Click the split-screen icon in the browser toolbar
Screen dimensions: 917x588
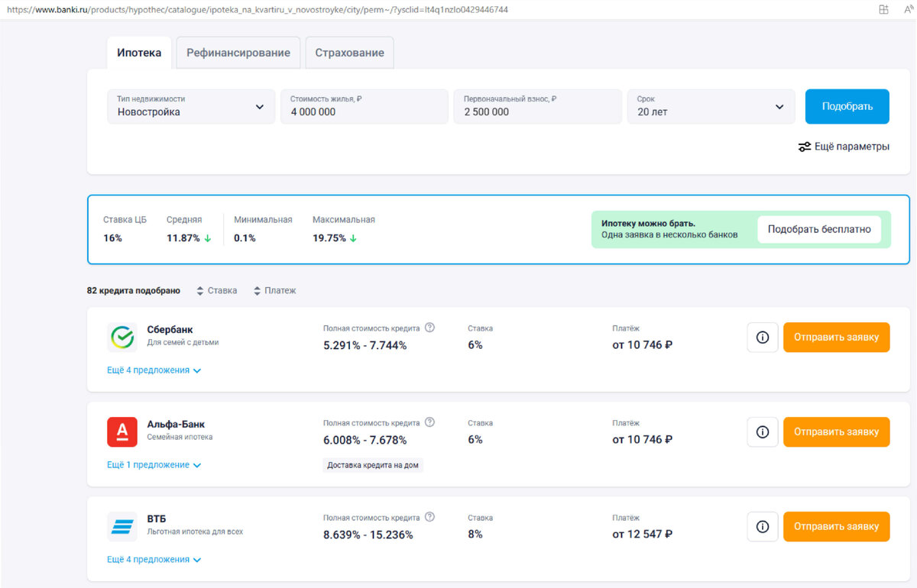(x=883, y=9)
